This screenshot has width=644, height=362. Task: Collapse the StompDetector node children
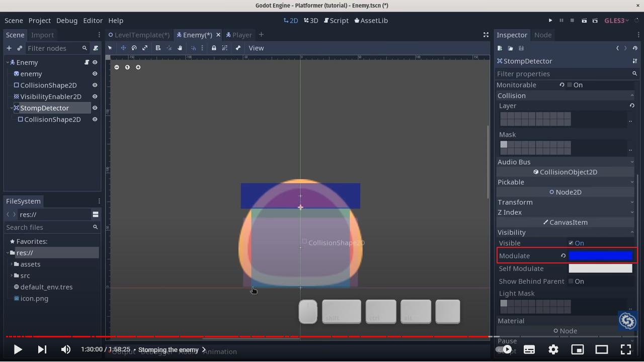pyautogui.click(x=12, y=108)
